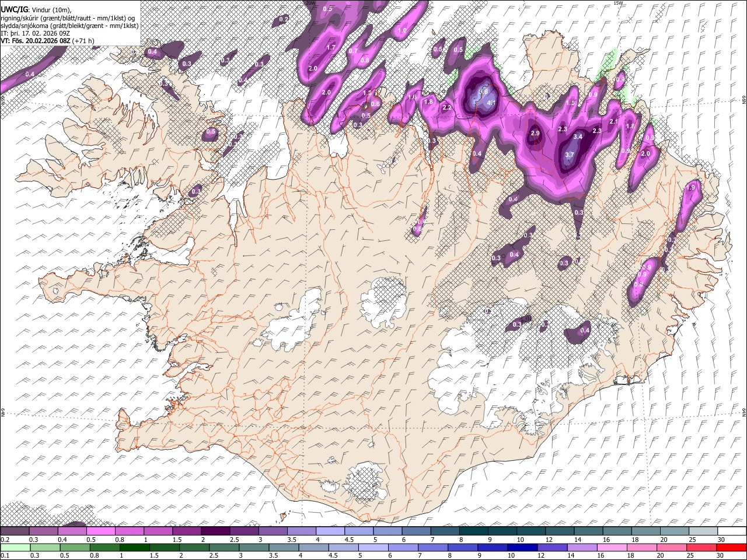Select the '2.9' snowfall value label

click(x=535, y=134)
